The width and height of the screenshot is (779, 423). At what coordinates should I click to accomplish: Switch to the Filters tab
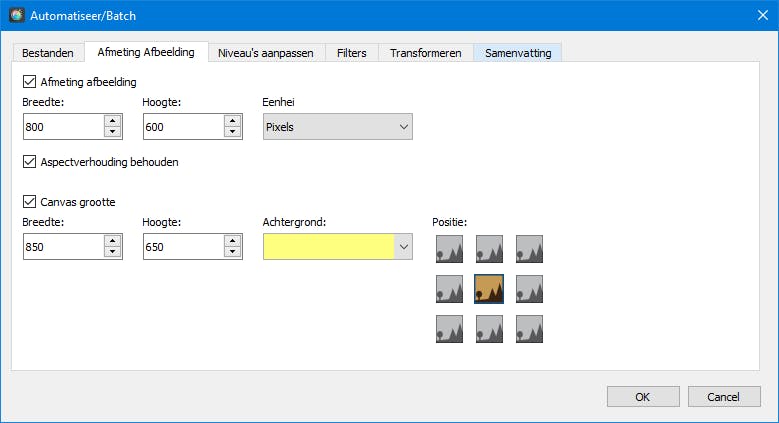351,53
